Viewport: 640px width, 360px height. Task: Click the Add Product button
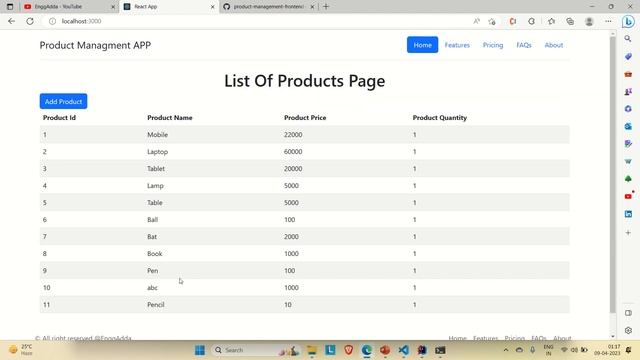pos(63,101)
